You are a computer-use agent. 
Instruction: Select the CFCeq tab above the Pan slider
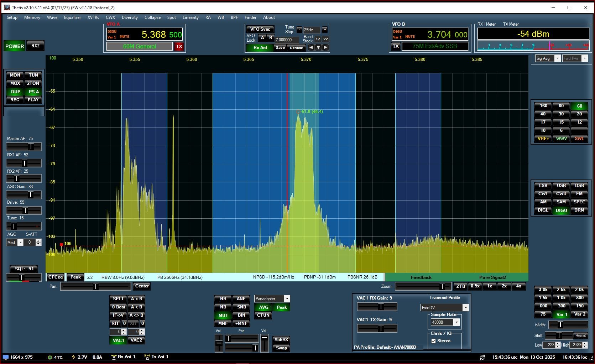tap(55, 277)
